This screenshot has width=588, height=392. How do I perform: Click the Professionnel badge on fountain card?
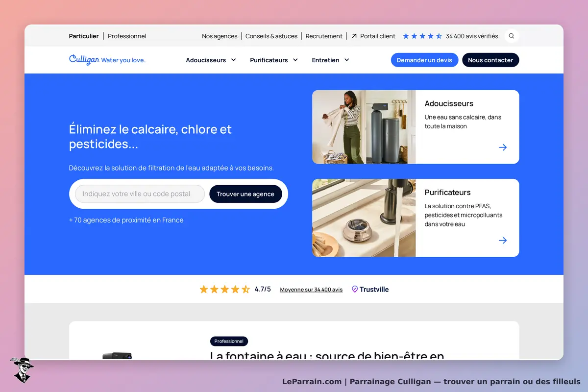(229, 341)
